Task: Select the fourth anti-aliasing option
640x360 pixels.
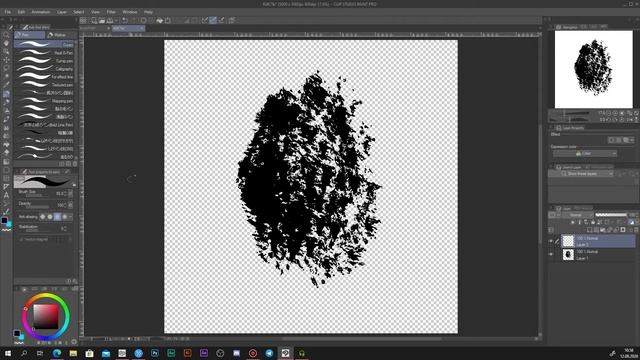Action: [64, 217]
